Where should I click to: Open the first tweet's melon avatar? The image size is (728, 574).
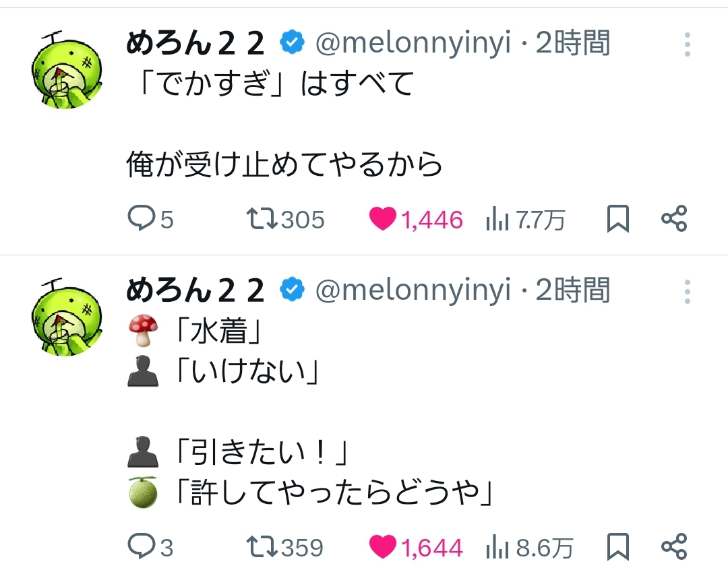point(67,69)
